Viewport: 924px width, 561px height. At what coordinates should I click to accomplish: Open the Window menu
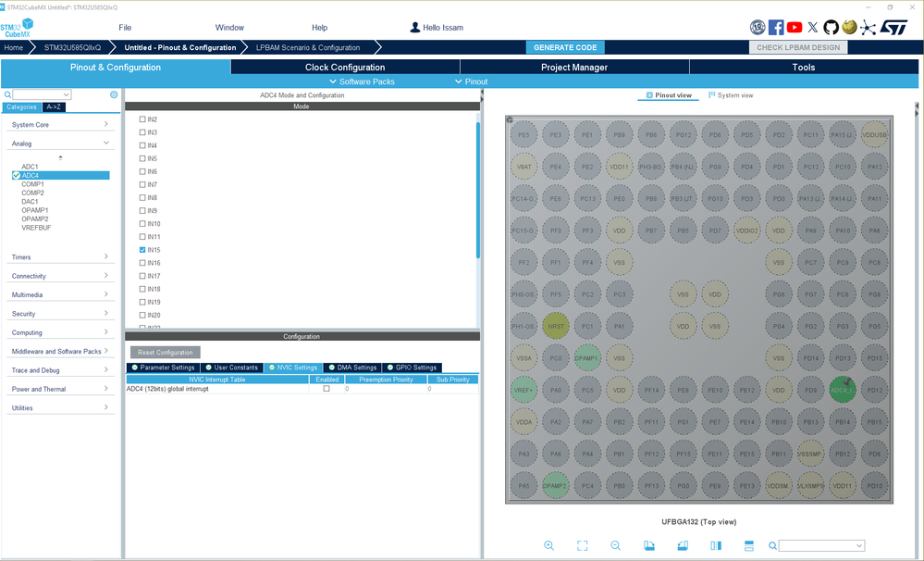point(229,28)
